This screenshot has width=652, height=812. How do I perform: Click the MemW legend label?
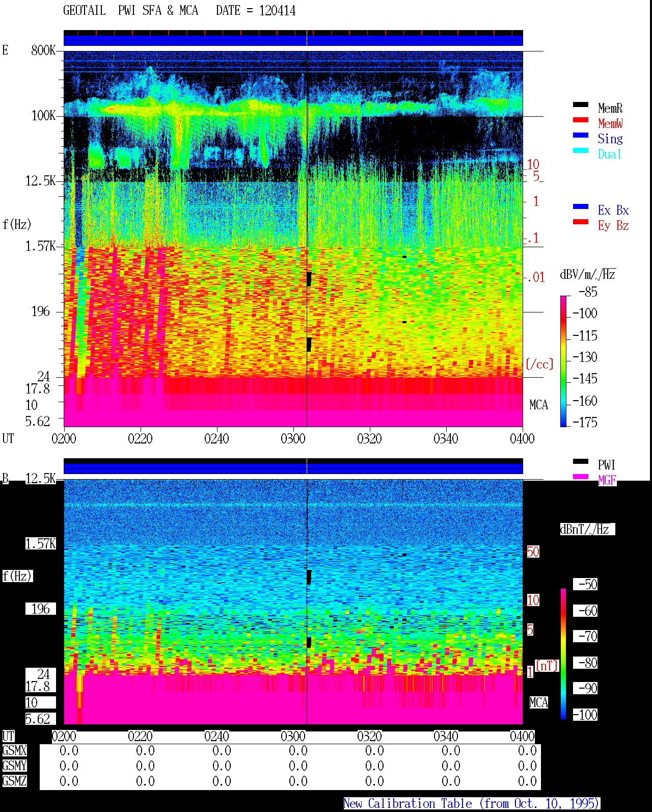[x=610, y=123]
